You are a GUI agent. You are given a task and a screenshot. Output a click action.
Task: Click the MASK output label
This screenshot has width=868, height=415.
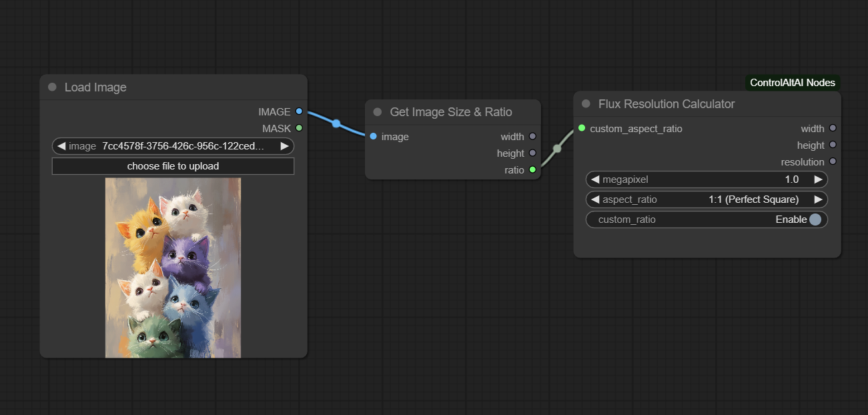[x=276, y=128]
